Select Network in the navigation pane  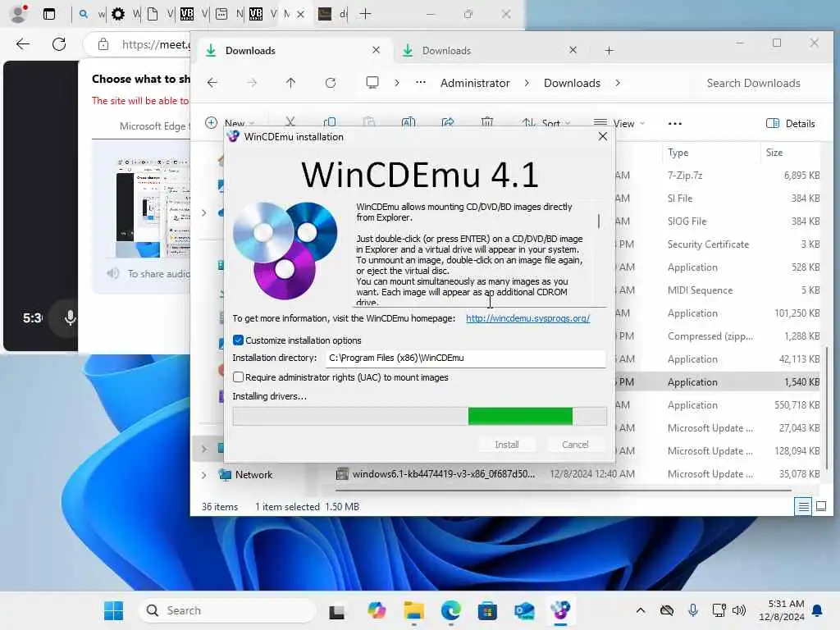[x=253, y=475]
